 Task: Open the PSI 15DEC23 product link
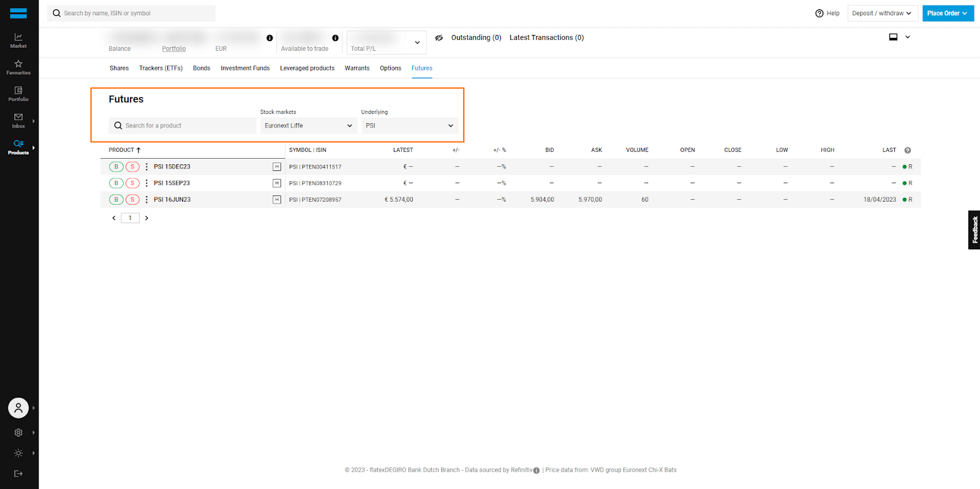pos(172,167)
